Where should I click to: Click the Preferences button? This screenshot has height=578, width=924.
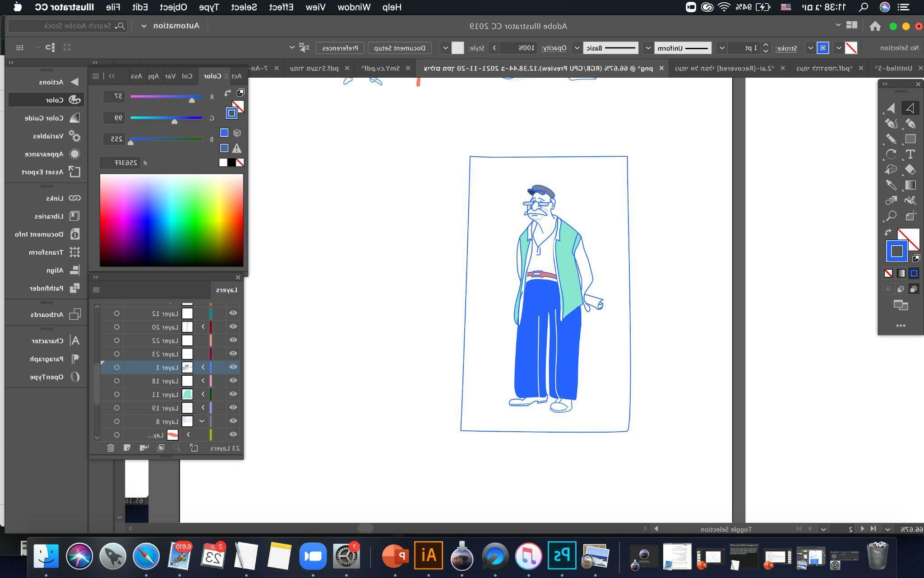click(340, 48)
